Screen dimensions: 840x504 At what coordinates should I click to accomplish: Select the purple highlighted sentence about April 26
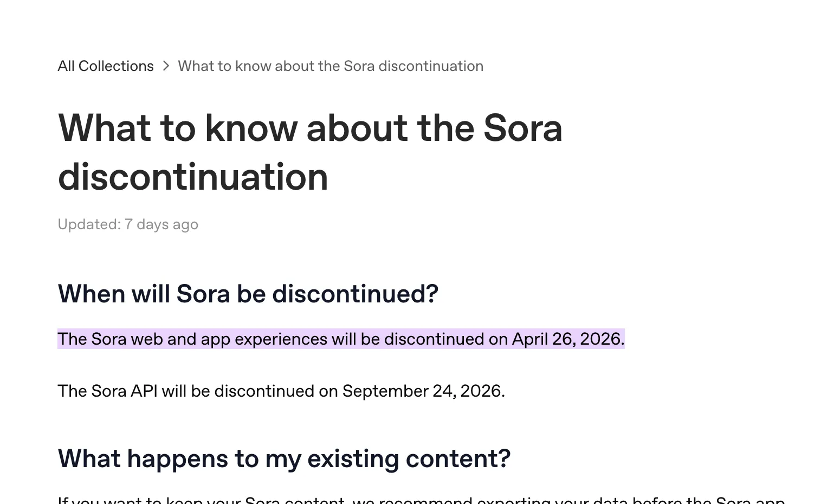pyautogui.click(x=341, y=339)
